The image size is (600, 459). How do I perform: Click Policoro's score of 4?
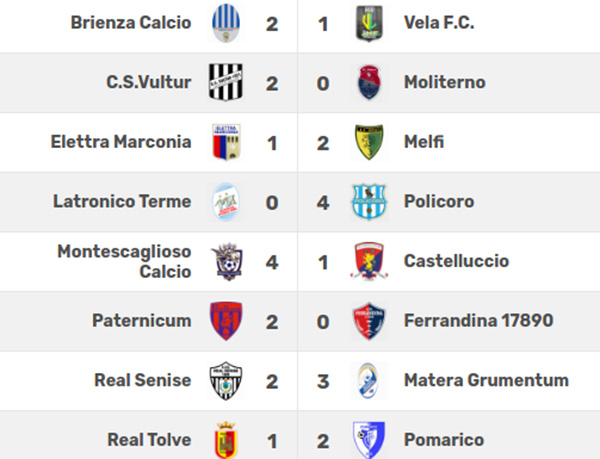(x=323, y=203)
